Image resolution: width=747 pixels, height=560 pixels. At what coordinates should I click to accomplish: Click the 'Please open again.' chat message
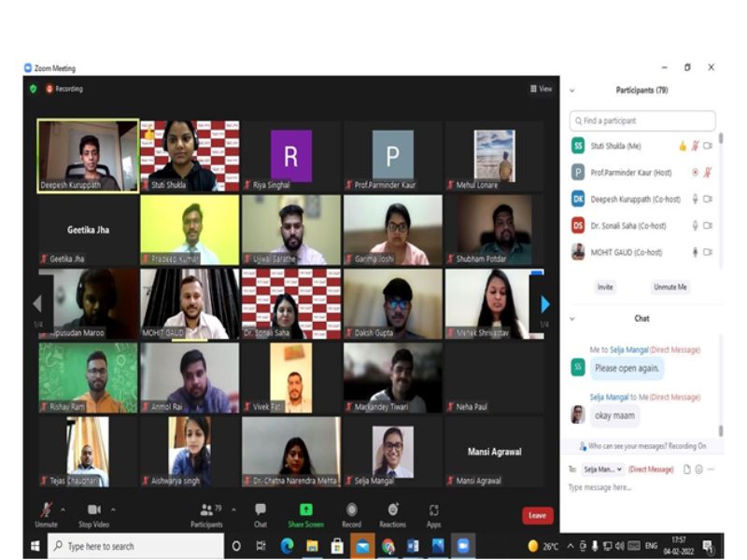pyautogui.click(x=627, y=368)
